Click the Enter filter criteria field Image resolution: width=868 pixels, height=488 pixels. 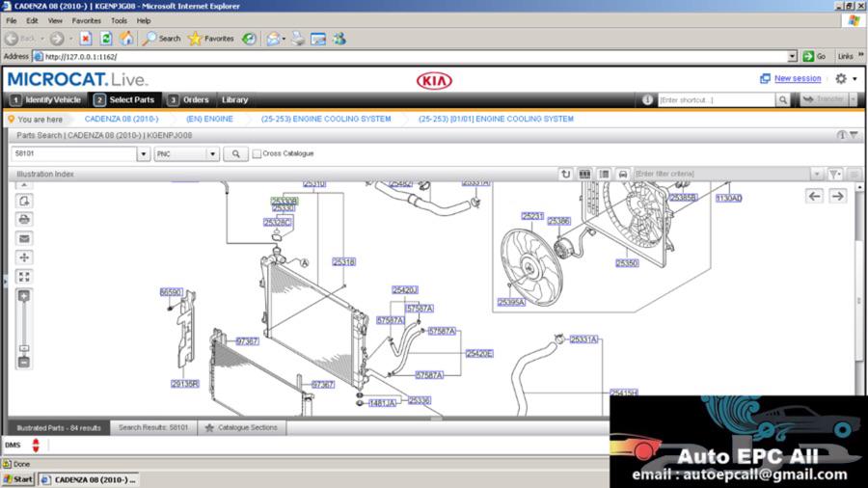[721, 174]
